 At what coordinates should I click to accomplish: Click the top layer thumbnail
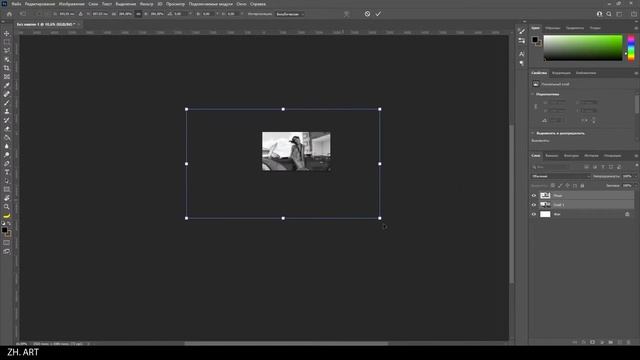[x=545, y=196]
